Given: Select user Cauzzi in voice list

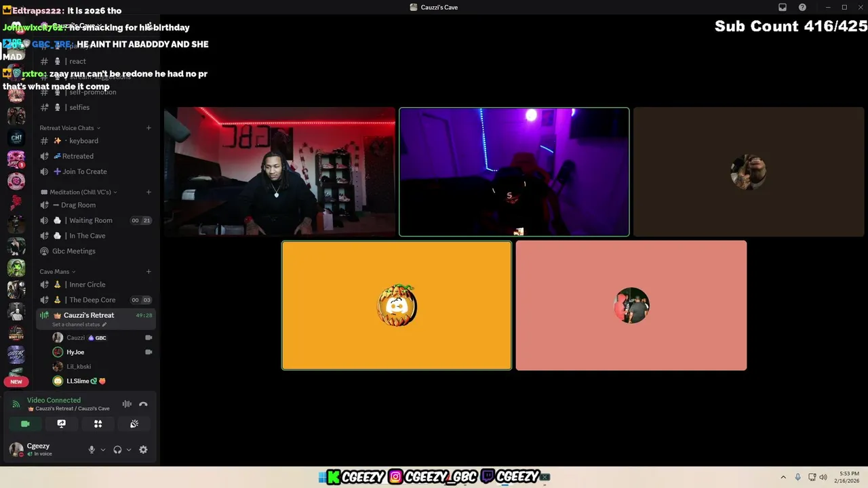Looking at the screenshot, I should (x=76, y=338).
